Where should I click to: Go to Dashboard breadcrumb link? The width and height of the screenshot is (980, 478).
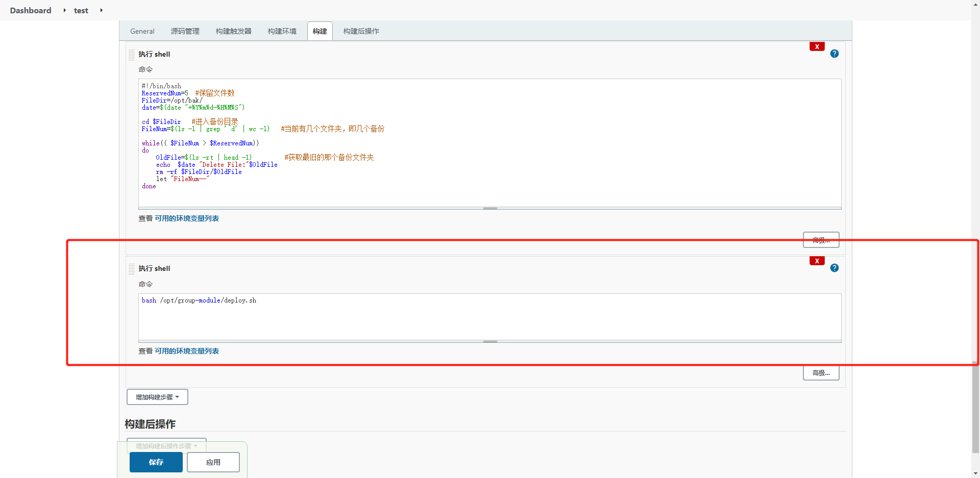(31, 10)
